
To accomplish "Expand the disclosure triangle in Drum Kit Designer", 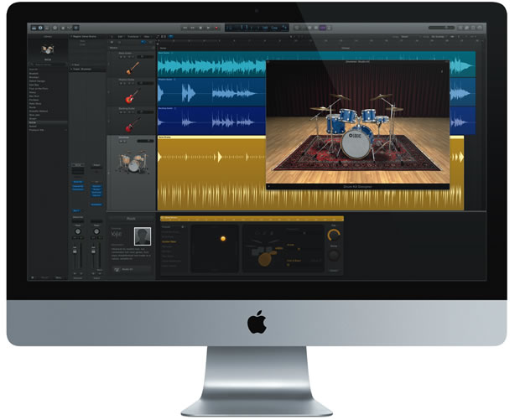I will (269, 186).
